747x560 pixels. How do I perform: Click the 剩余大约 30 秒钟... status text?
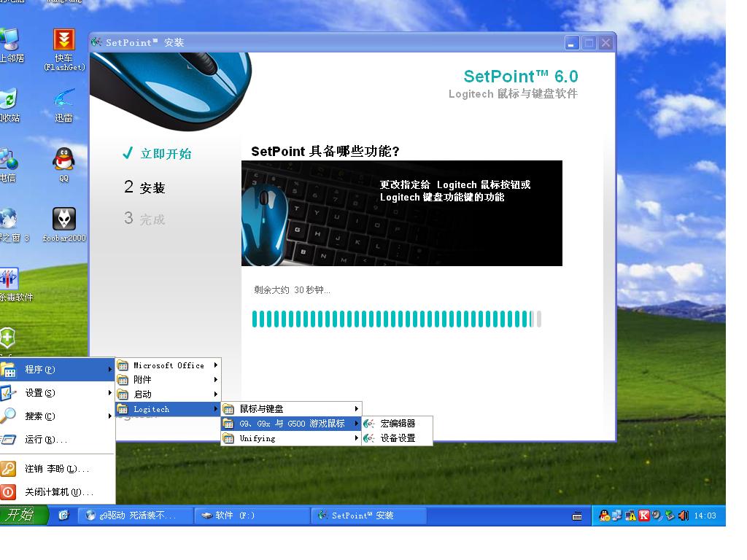(292, 290)
